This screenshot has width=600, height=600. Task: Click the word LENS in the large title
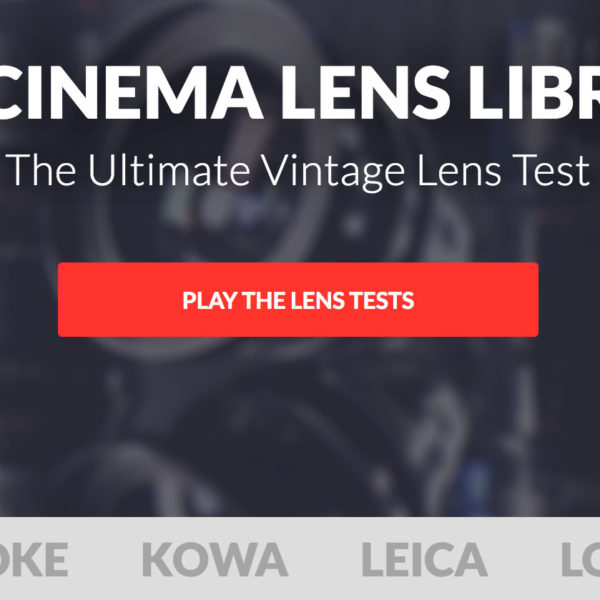366,93
